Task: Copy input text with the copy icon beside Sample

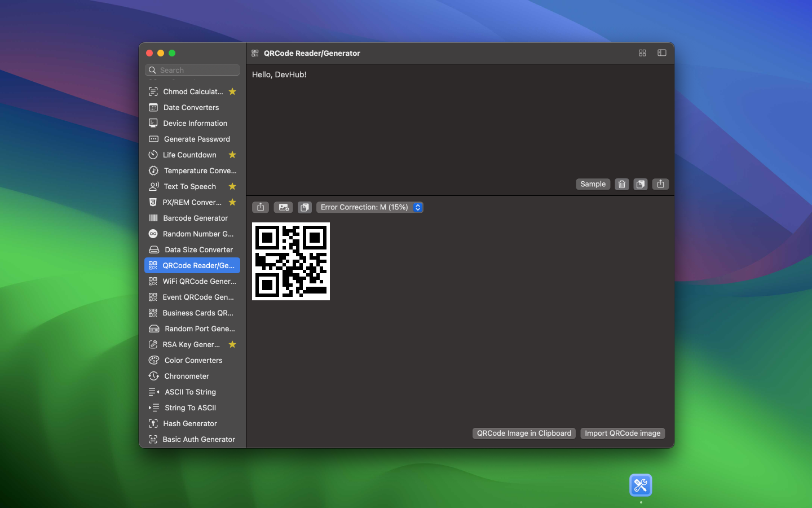Action: pos(641,184)
